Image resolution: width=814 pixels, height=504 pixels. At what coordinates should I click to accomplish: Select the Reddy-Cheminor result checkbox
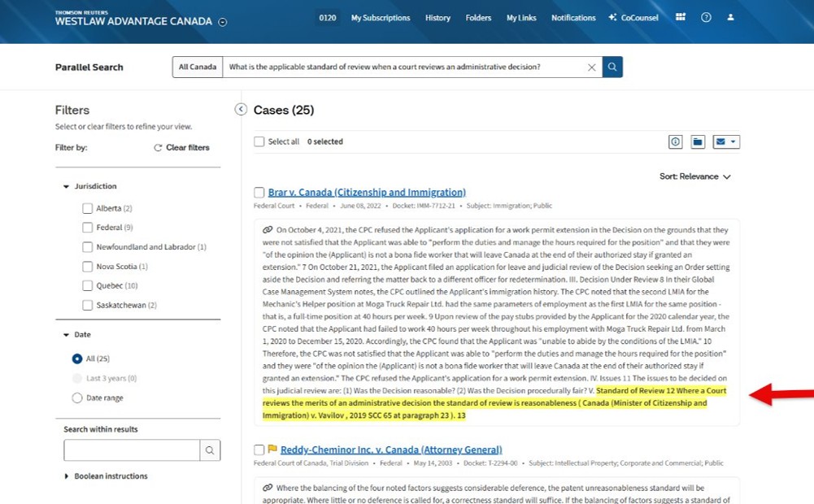click(x=259, y=450)
